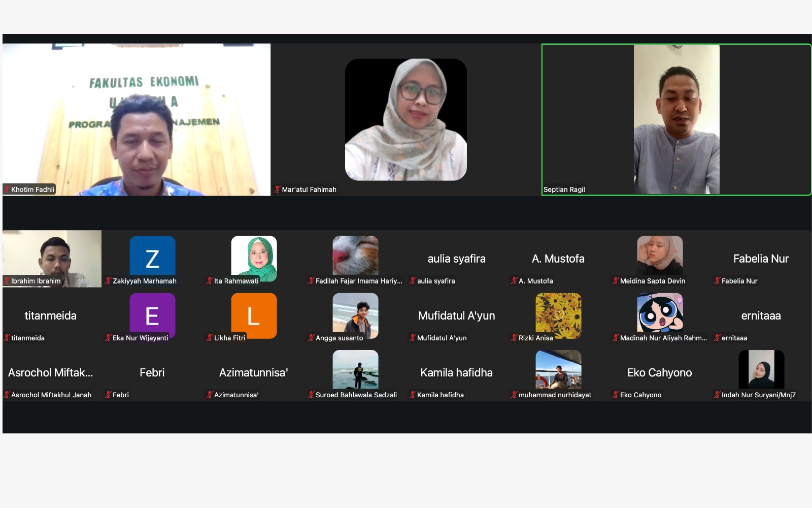
Task: Select the orange L avatar tile
Action: pos(254,315)
